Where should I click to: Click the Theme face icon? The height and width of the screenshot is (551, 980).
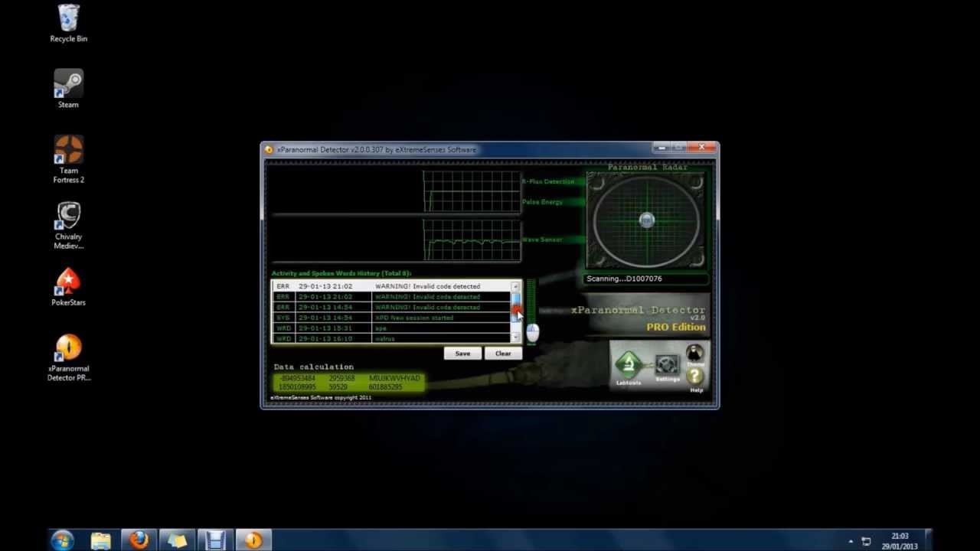click(x=694, y=354)
